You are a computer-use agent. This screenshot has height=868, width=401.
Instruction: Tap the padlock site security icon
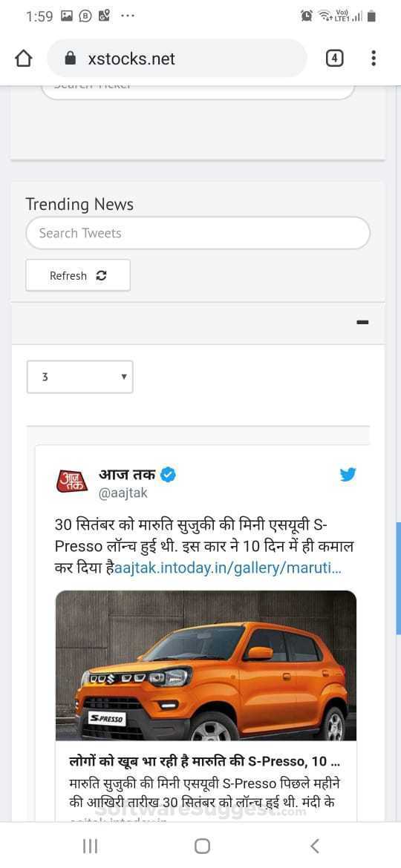pos(71,58)
